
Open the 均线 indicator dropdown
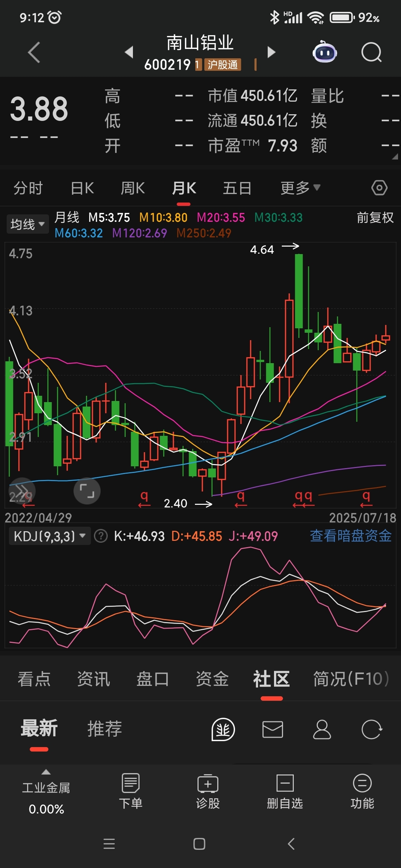[27, 224]
